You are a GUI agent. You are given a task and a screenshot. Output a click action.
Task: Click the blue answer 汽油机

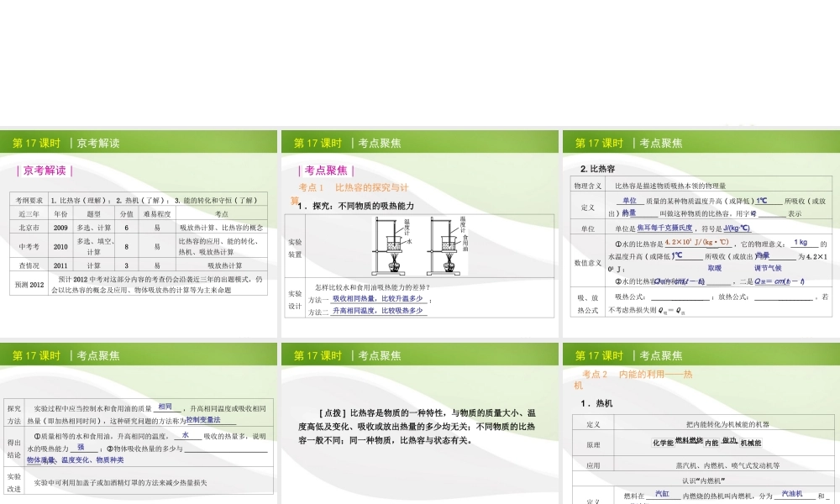pyautogui.click(x=792, y=494)
